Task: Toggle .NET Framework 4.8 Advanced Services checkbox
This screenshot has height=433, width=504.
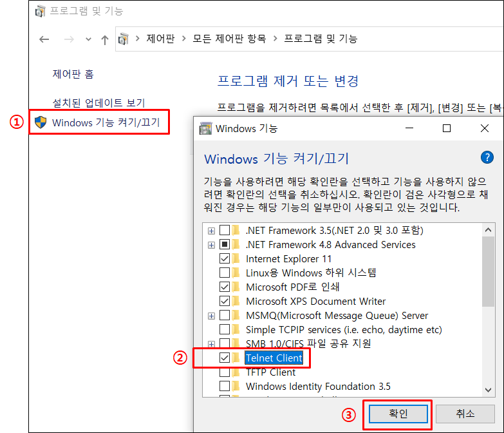Action: [x=225, y=244]
